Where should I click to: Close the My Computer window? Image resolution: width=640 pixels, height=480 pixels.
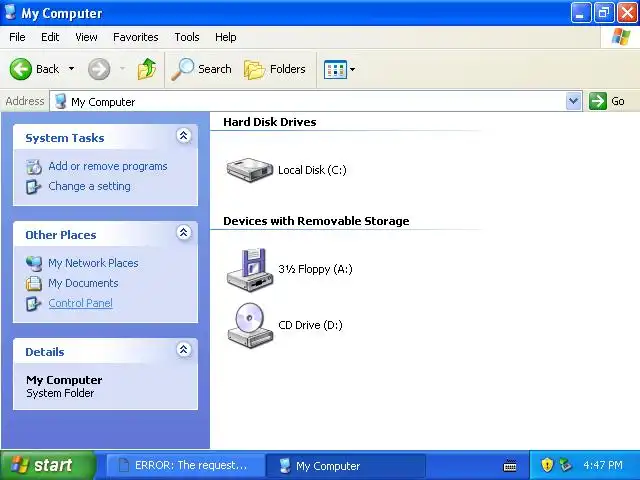point(627,13)
